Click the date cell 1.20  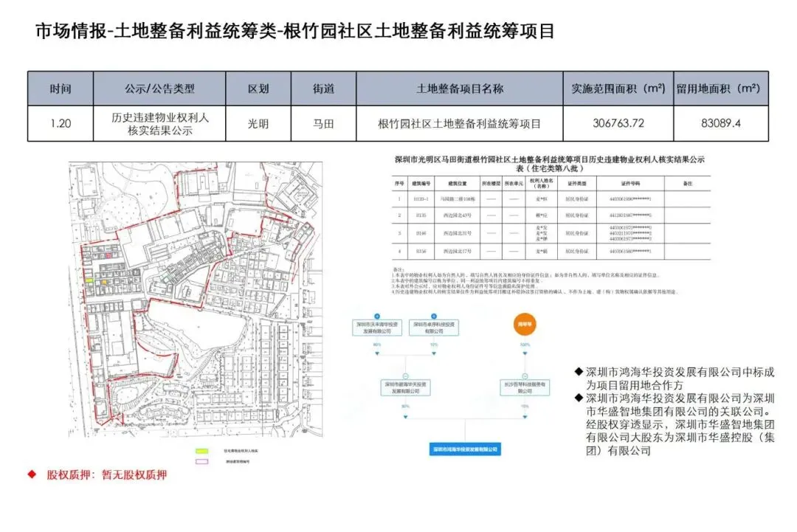pyautogui.click(x=61, y=123)
